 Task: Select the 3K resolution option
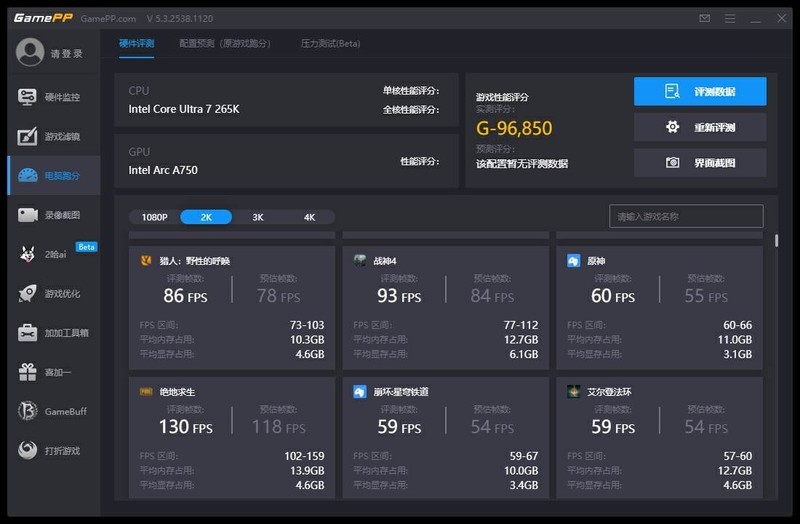pos(258,217)
